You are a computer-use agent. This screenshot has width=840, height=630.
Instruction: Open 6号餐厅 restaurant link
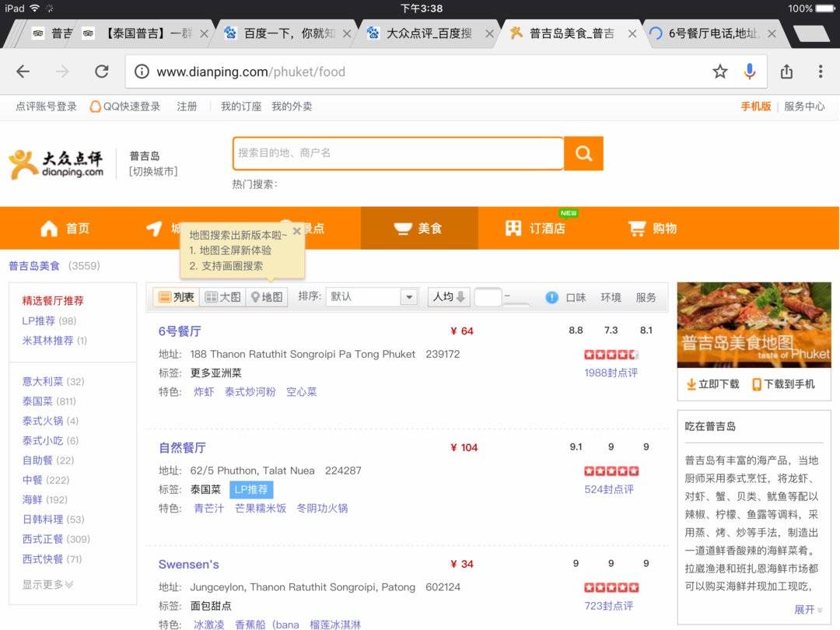click(180, 331)
